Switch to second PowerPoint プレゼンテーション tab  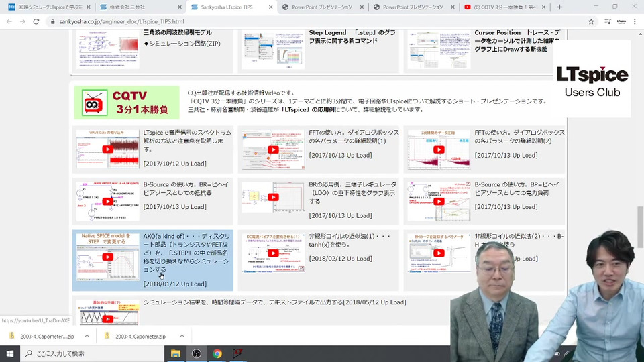(414, 7)
